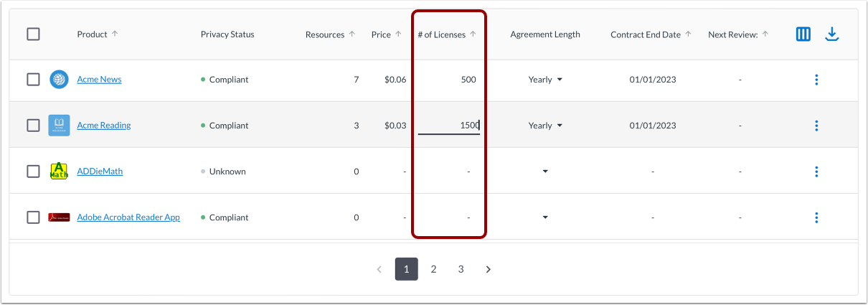Open Adobe Acrobat Reader App actions menu
Image resolution: width=868 pixels, height=305 pixels.
(x=816, y=217)
